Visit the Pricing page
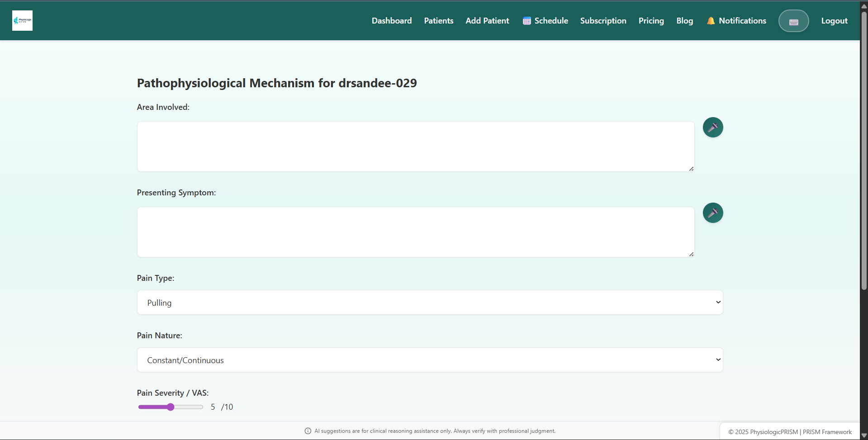The height and width of the screenshot is (440, 868). pos(651,21)
